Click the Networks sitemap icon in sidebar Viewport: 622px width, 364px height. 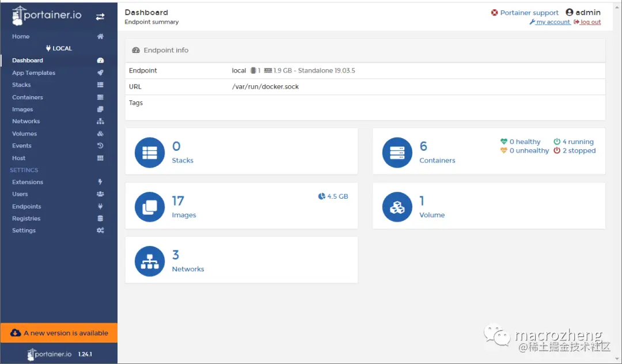coord(100,122)
